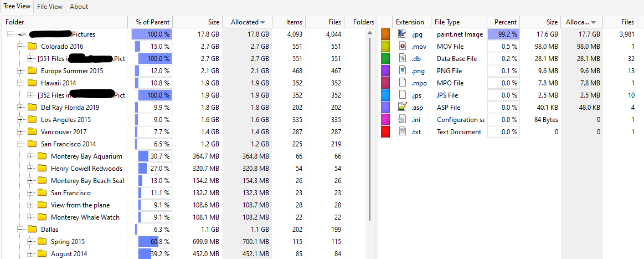Click the .db database file icon
Image resolution: width=644 pixels, height=259 pixels.
pyautogui.click(x=403, y=59)
